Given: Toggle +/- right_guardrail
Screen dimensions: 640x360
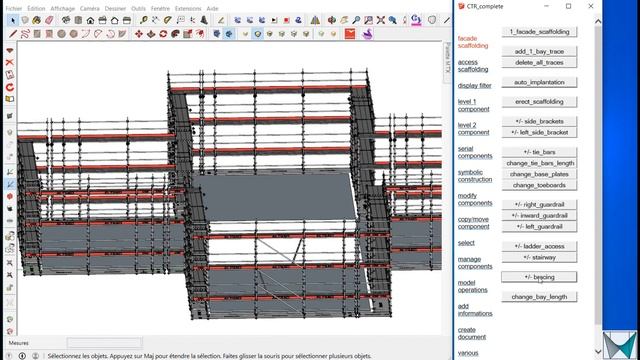Looking at the screenshot, I should tap(539, 204).
